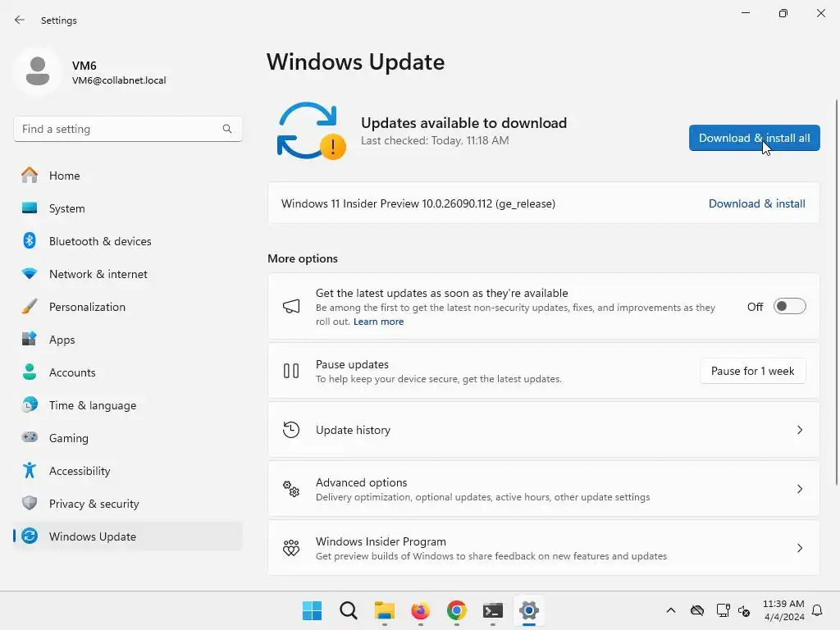Show hidden icons tray chevron

(x=671, y=610)
